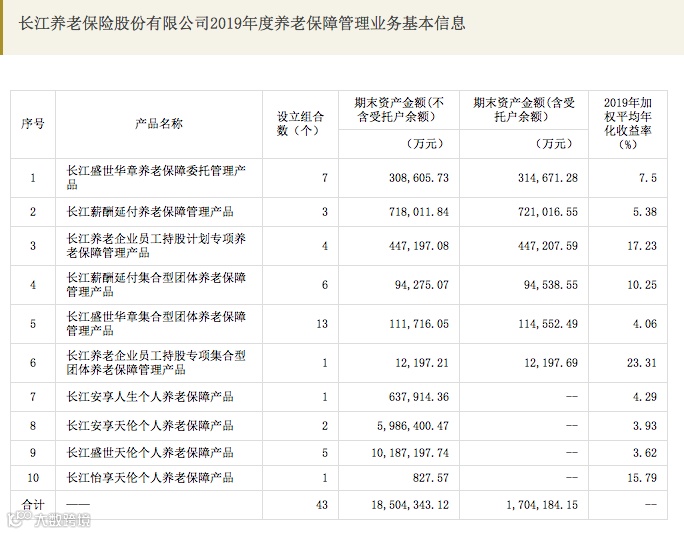The image size is (684, 534).
Task: Click the value 12,197.21
Action: 422,363
